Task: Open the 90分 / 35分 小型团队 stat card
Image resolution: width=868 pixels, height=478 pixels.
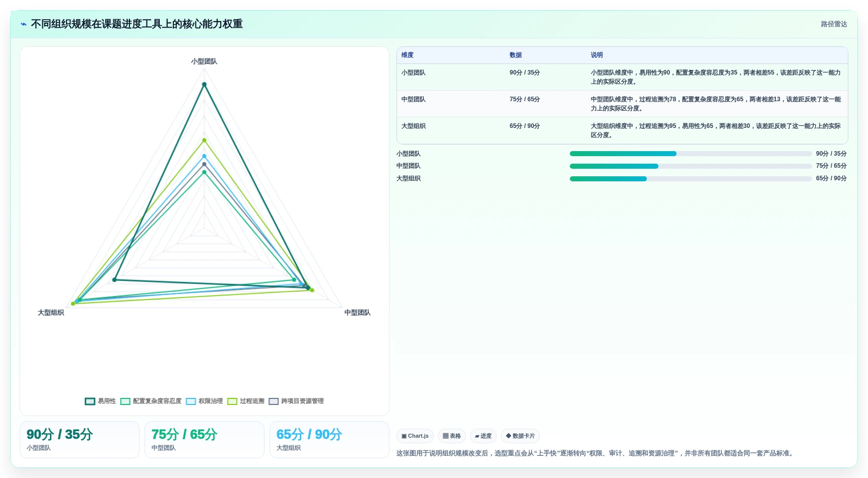Action: point(80,440)
